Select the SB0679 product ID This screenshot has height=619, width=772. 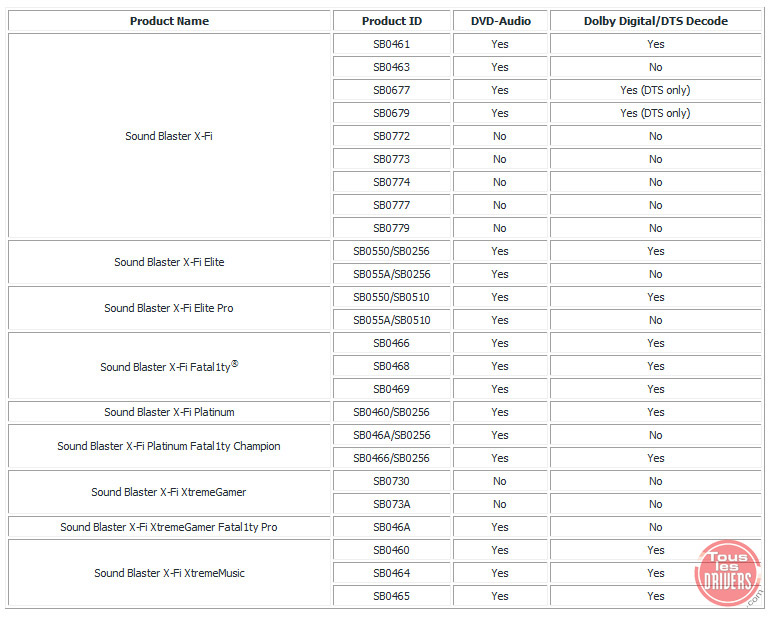(391, 113)
